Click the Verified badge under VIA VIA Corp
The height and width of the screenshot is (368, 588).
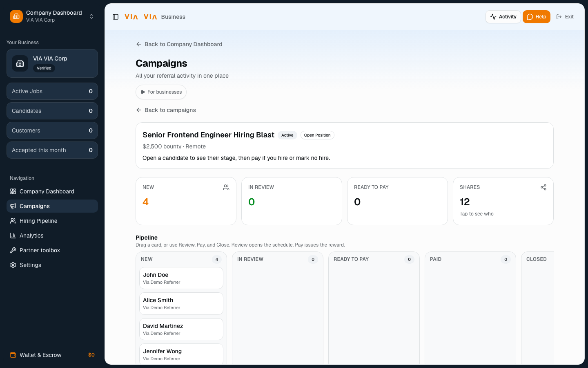coord(44,68)
